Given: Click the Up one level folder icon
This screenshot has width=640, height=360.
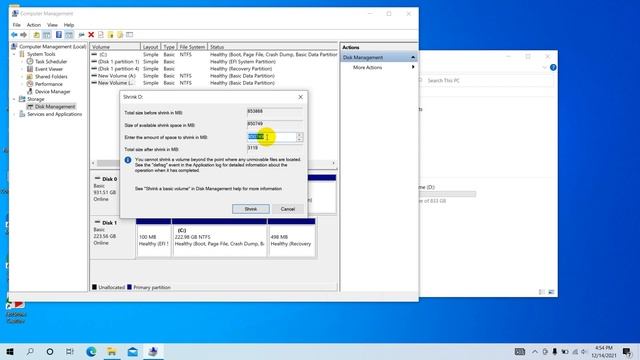Looking at the screenshot, I should [x=36, y=35].
